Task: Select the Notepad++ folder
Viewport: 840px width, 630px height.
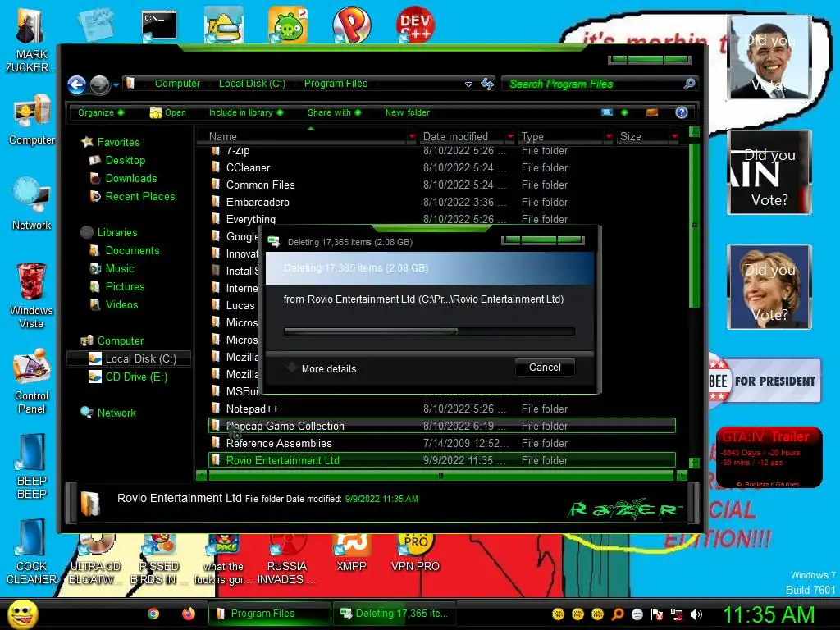Action: coord(253,409)
